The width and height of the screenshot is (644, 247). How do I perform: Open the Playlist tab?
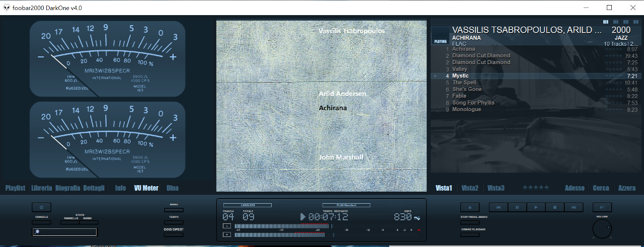pyautogui.click(x=15, y=188)
